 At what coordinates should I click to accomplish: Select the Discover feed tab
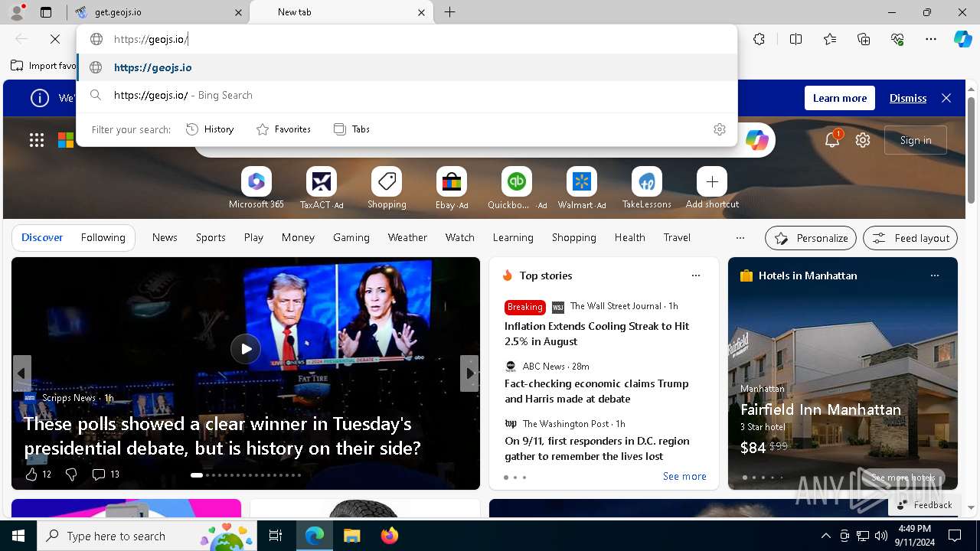(42, 238)
